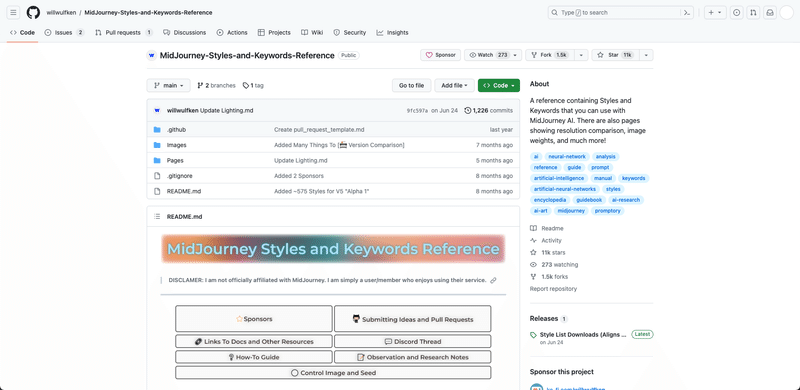The width and height of the screenshot is (800, 390).
Task: Click the plus create-new icon
Action: (711, 13)
